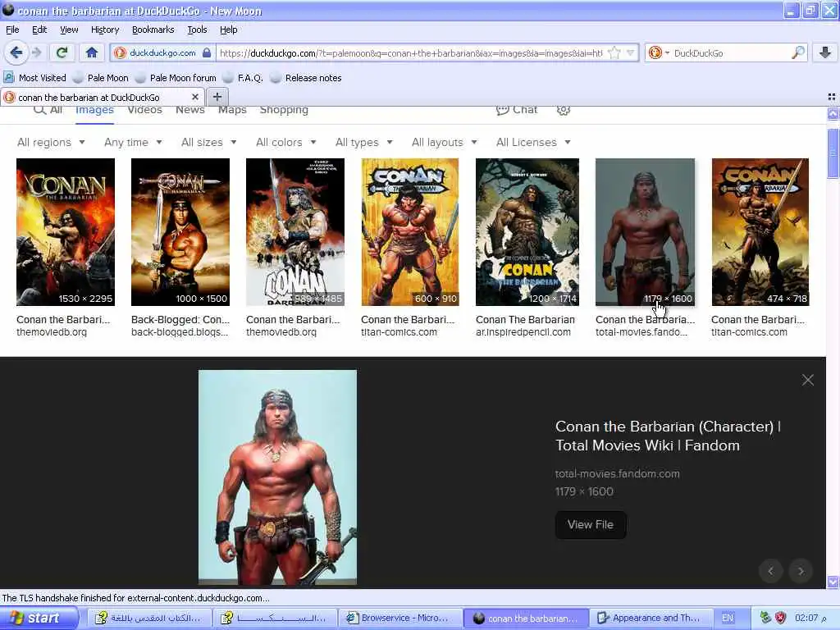Expand the All types filter

pyautogui.click(x=364, y=142)
